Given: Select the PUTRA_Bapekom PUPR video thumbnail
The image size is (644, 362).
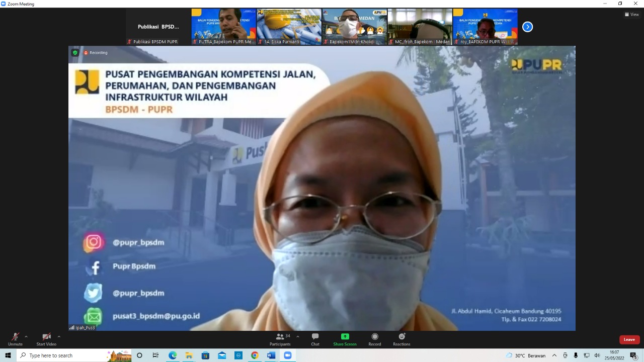Looking at the screenshot, I should pos(223,27).
